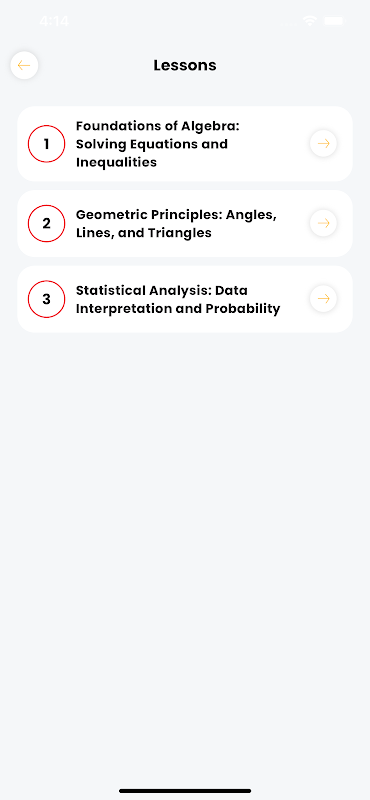Open Foundations of Algebra lesson title
This screenshot has height=800, width=370.
tap(157, 144)
